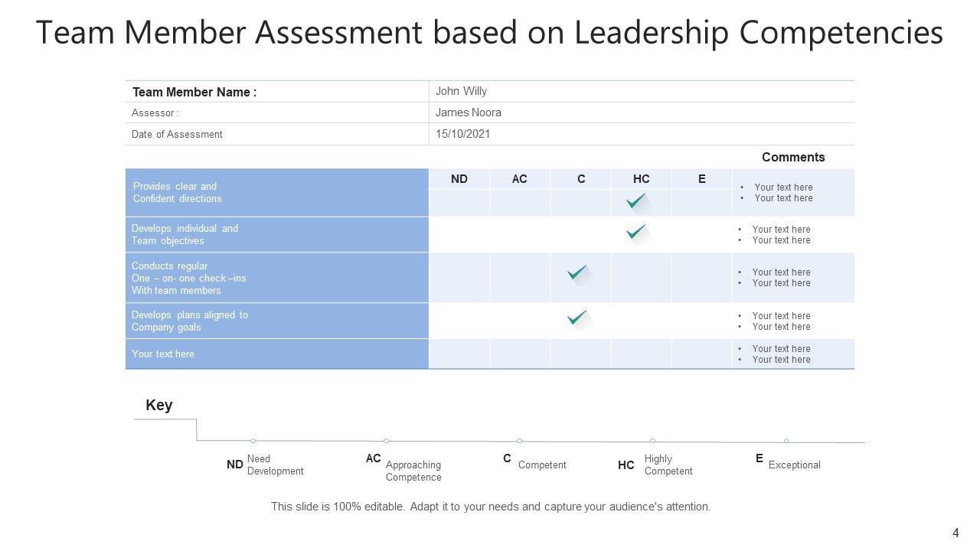This screenshot has width=980, height=551.
Task: Click the Key label
Action: pos(159,405)
